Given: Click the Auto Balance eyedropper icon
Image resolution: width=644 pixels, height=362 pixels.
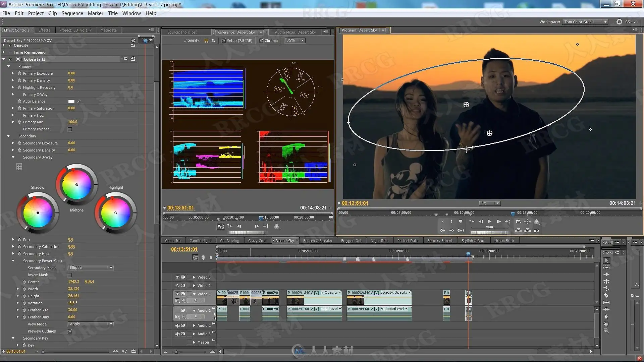Looking at the screenshot, I should click(x=79, y=101).
